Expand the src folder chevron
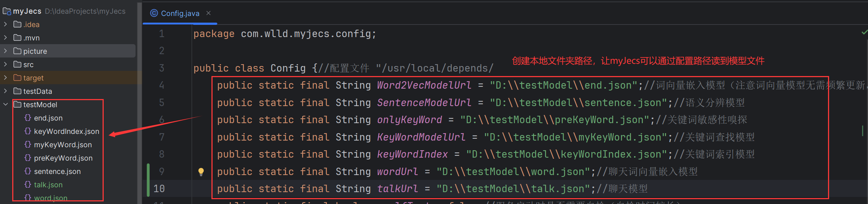Viewport: 868px width, 204px height. pyautogui.click(x=6, y=65)
